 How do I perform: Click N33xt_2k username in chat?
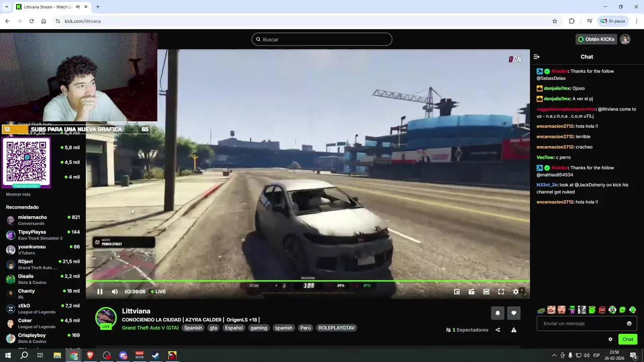pos(547,185)
